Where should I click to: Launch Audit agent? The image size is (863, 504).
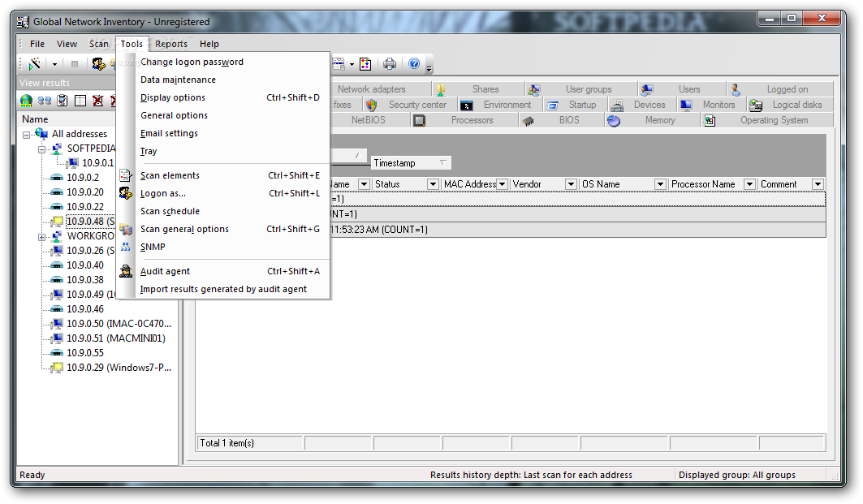tap(223, 271)
